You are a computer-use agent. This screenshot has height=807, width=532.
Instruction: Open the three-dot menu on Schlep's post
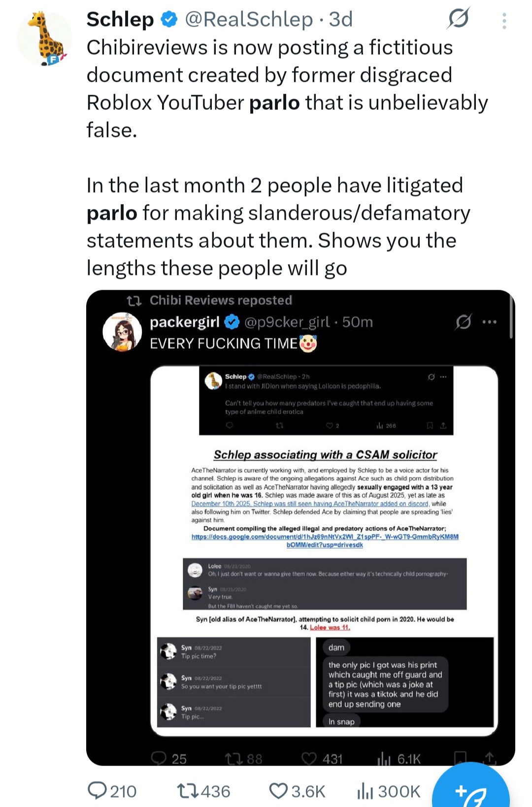(504, 21)
